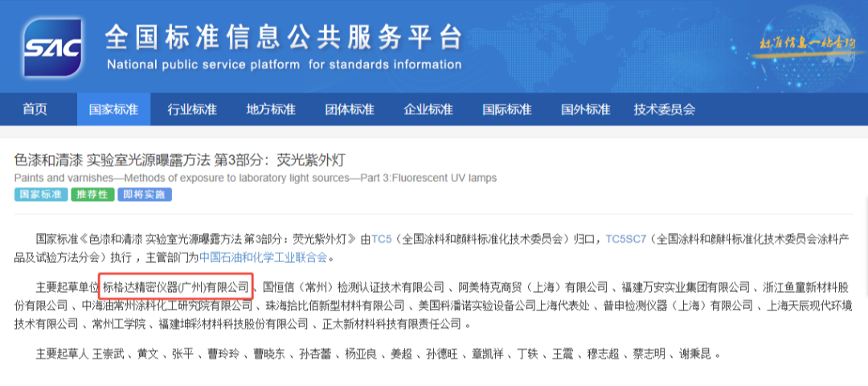This screenshot has width=868, height=386.
Task: Click drafter name 曹玲玲
Action: (223, 354)
